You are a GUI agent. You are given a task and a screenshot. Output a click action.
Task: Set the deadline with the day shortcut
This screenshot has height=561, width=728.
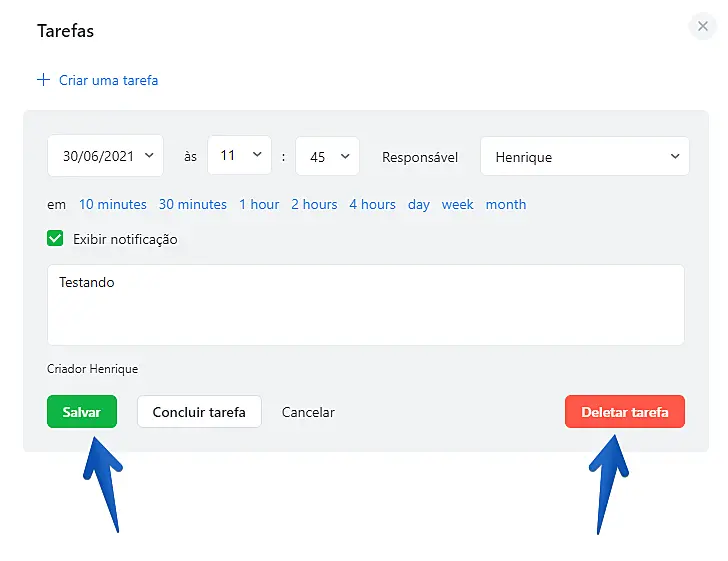coord(419,204)
